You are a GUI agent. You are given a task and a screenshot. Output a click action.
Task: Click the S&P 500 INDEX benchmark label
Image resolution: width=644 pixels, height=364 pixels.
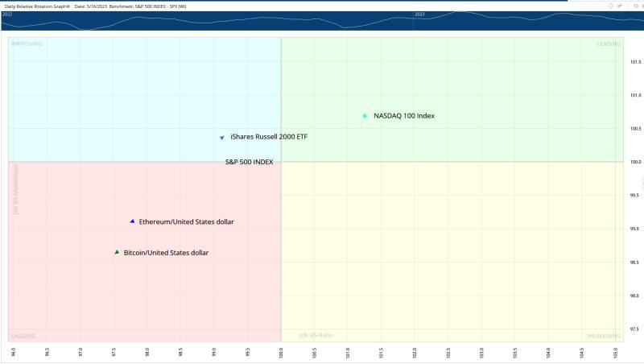[x=249, y=162]
